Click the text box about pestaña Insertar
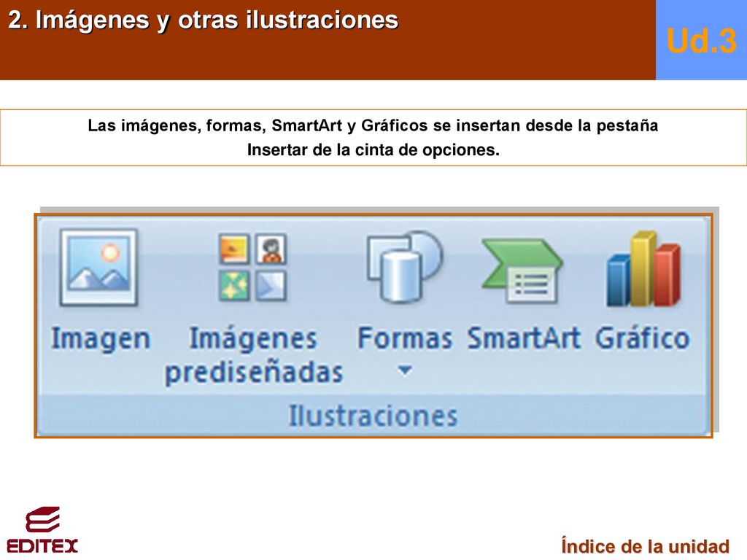The height and width of the screenshot is (560, 747). 373,138
